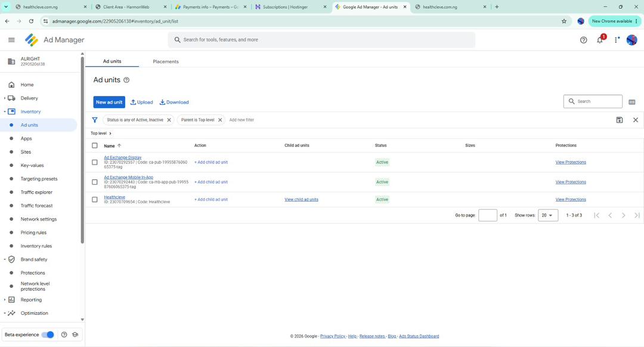This screenshot has width=644, height=347.
Task: Click the filter funnel icon
Action: pos(95,120)
